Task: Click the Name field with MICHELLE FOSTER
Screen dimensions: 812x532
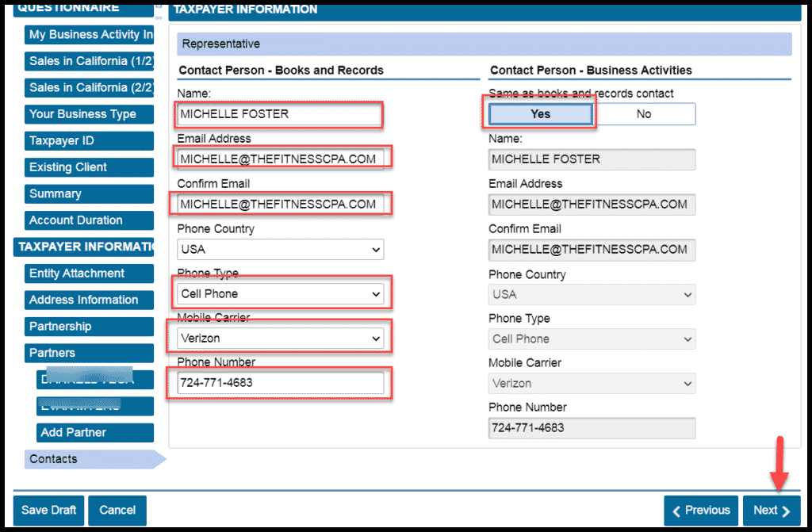Action: point(280,114)
